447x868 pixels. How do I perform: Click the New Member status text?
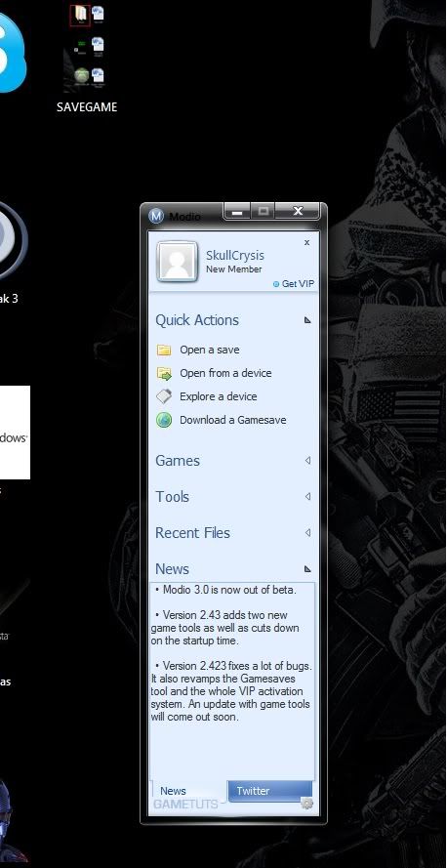[x=234, y=269]
